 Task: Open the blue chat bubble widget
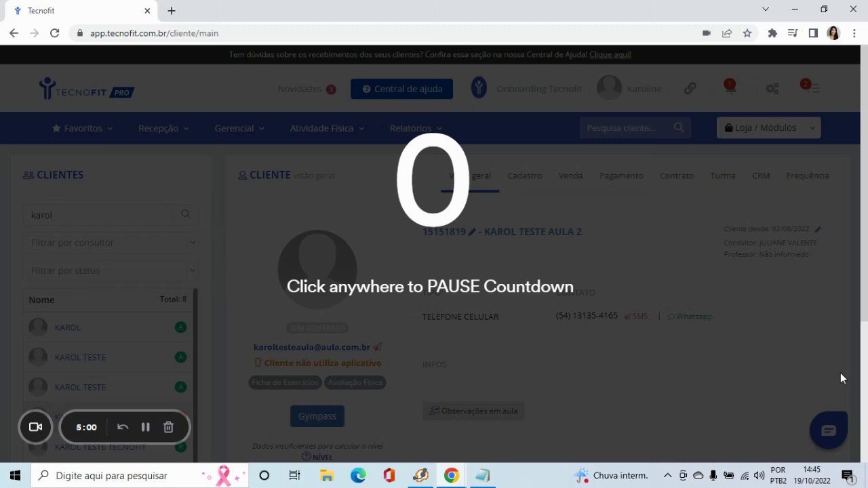pyautogui.click(x=829, y=430)
